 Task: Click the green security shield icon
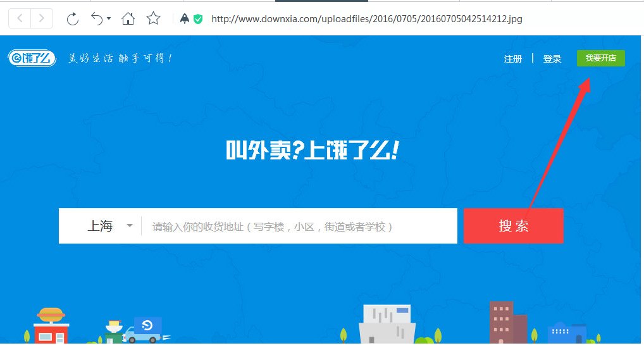(x=198, y=19)
